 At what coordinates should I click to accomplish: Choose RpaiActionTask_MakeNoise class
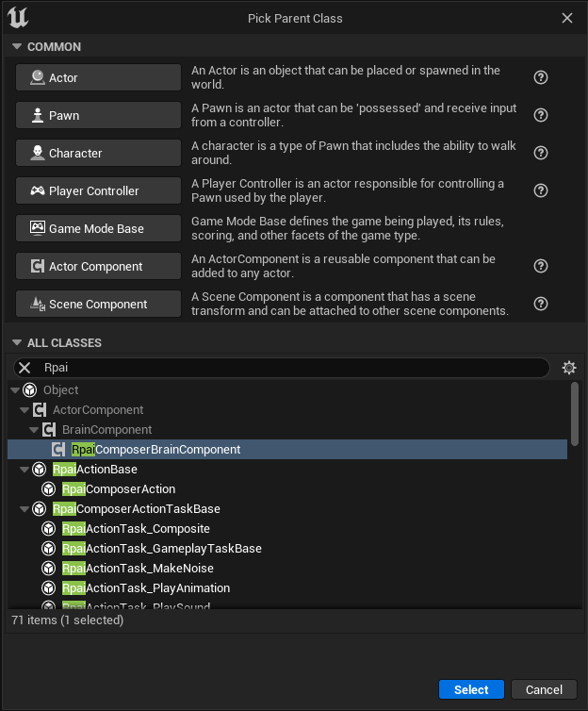[138, 569]
